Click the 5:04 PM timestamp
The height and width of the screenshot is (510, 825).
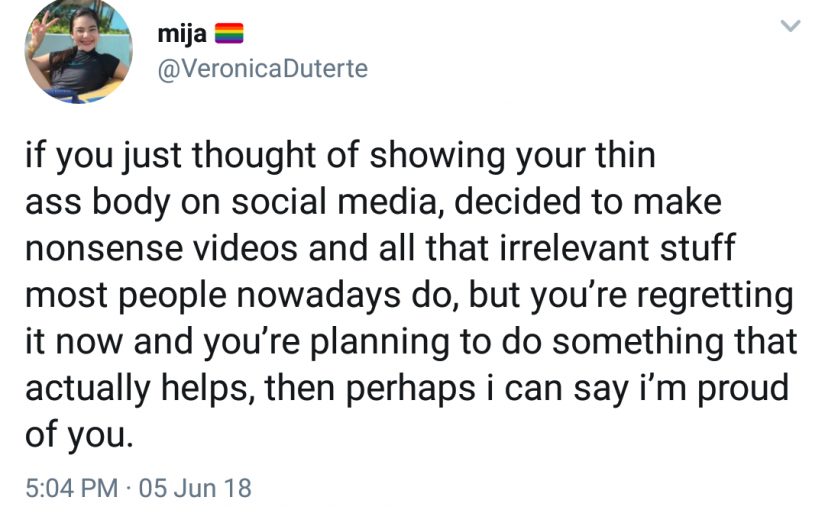(72, 488)
